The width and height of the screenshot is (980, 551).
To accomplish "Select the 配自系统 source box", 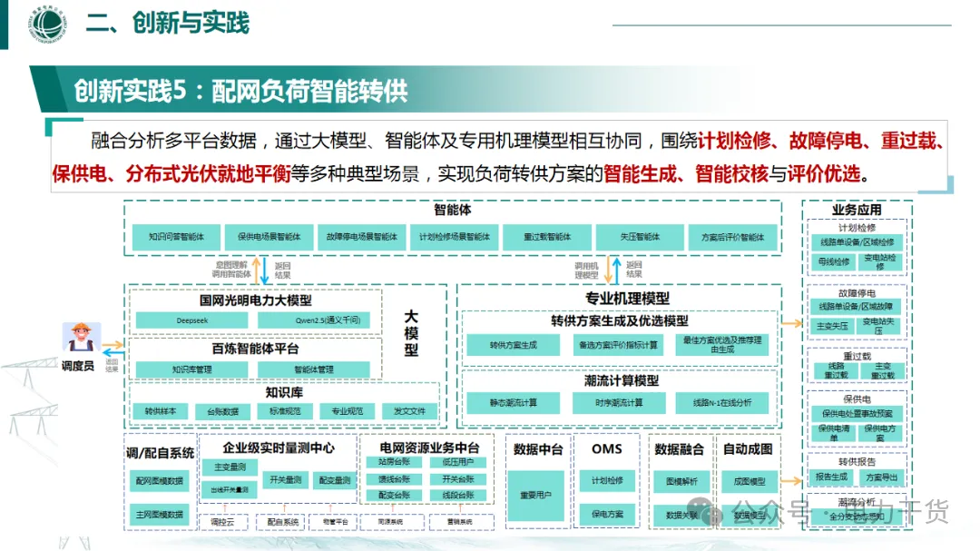I will 282,522.
